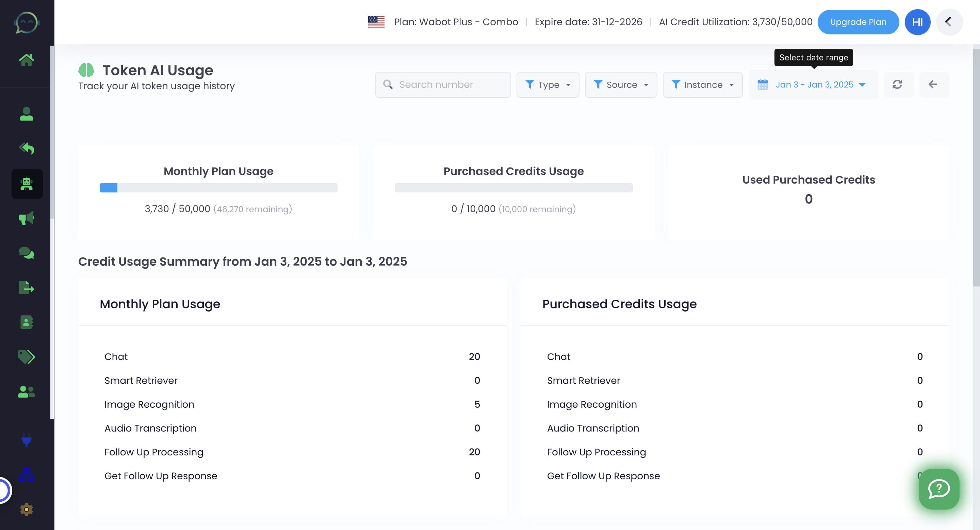The image size is (980, 530).
Task: Click the HI profile avatar
Action: coord(917,22)
